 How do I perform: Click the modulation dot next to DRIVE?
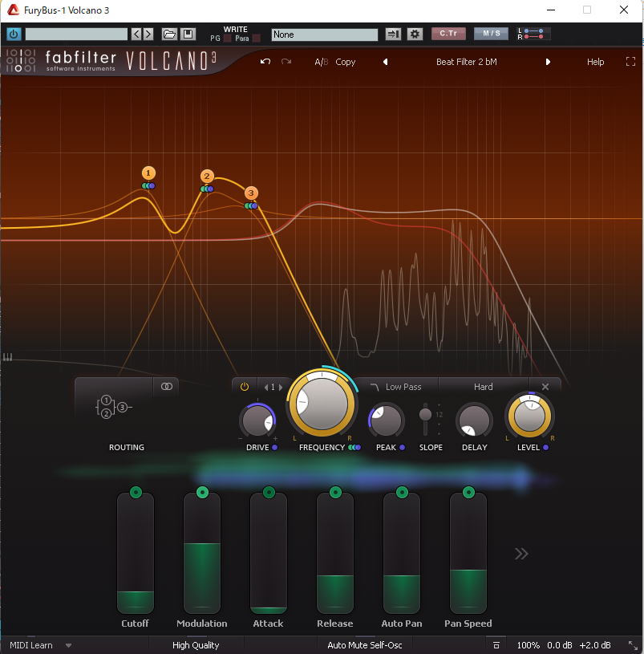[x=275, y=448]
